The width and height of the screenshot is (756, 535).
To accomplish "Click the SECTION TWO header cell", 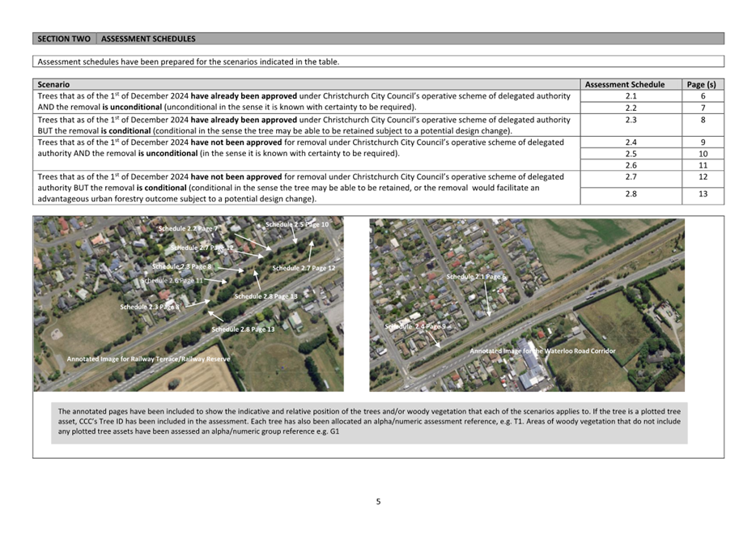I will click(64, 39).
